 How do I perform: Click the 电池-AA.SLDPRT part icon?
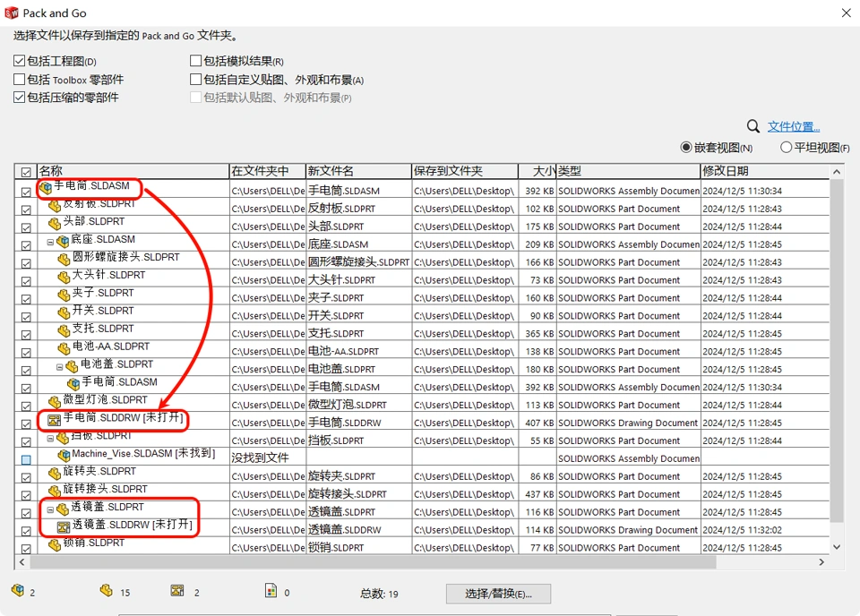click(x=64, y=348)
